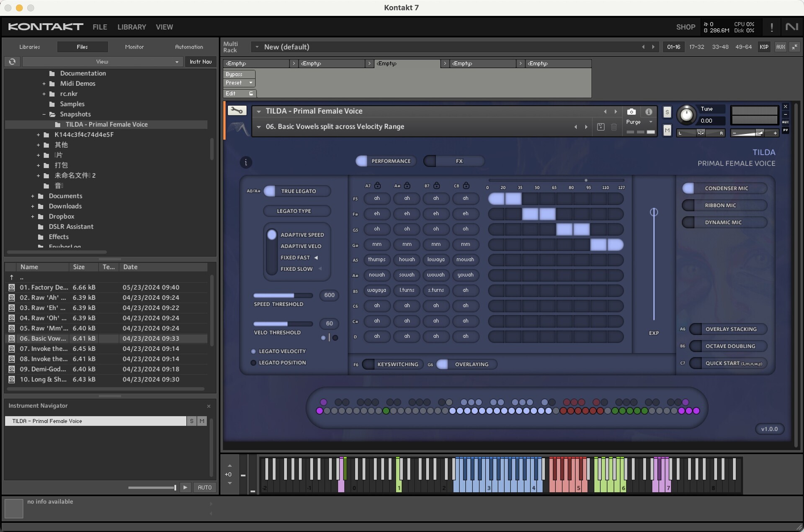Open the multi rack preset dropdown arrow

(x=257, y=47)
